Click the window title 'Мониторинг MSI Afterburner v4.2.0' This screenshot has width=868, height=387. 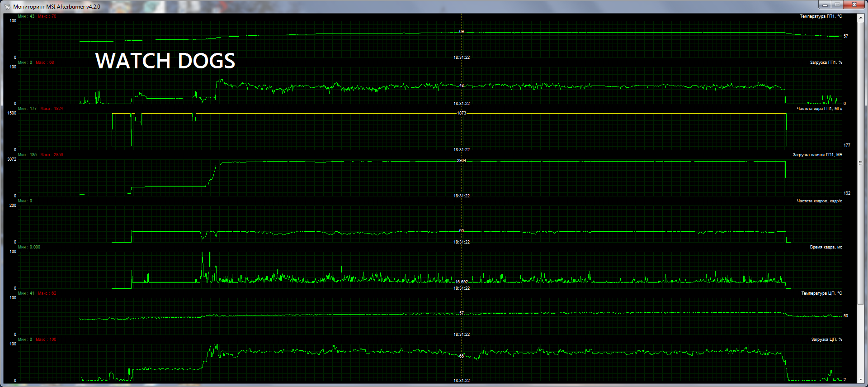57,7
